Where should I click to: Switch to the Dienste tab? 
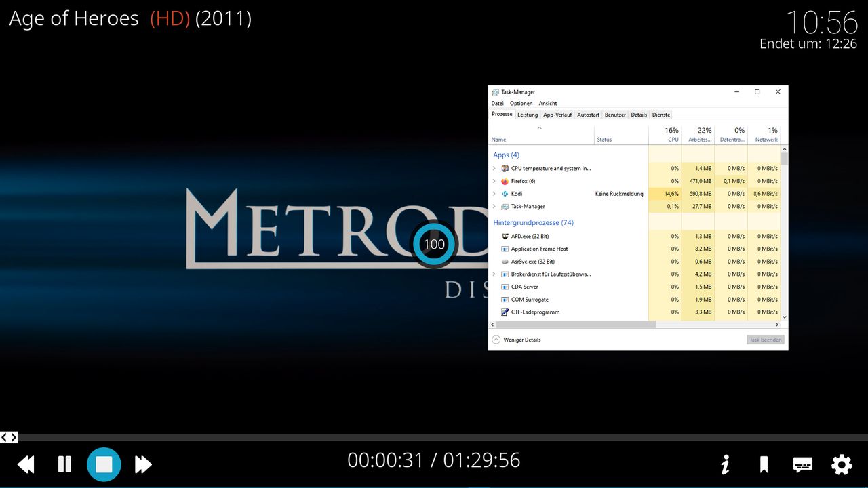pos(661,115)
